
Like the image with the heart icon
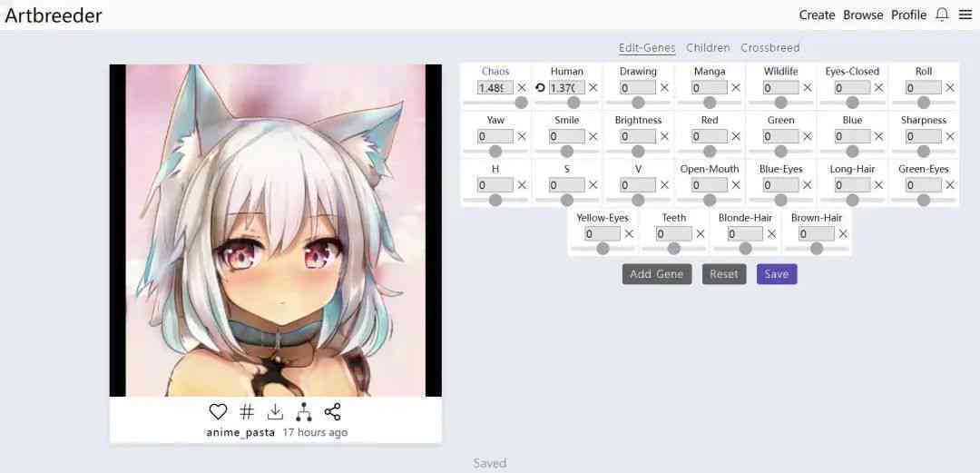[218, 411]
